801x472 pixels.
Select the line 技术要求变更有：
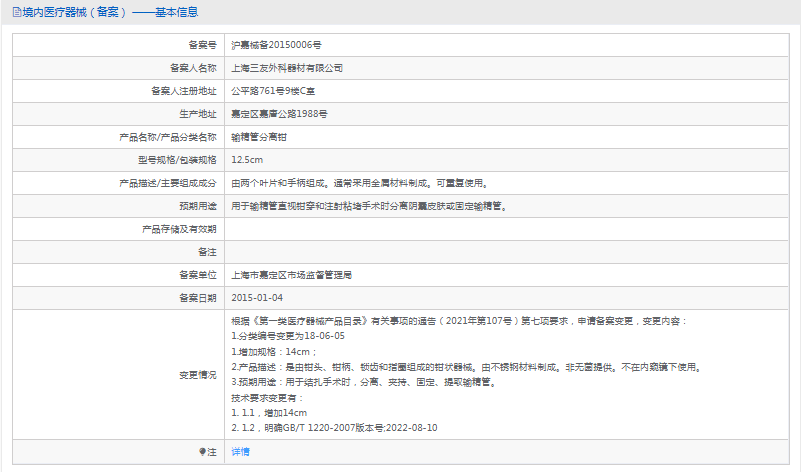(x=269, y=397)
